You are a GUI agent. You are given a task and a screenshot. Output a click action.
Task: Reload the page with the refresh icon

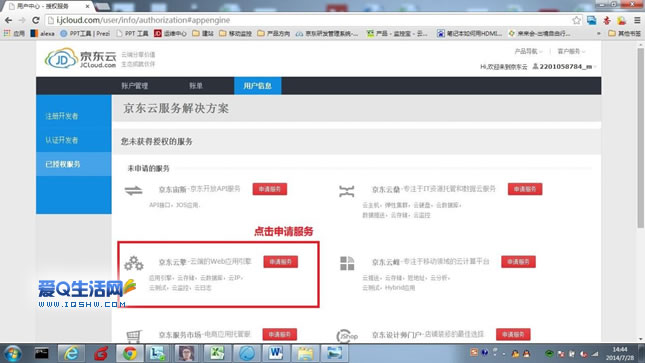click(x=36, y=20)
